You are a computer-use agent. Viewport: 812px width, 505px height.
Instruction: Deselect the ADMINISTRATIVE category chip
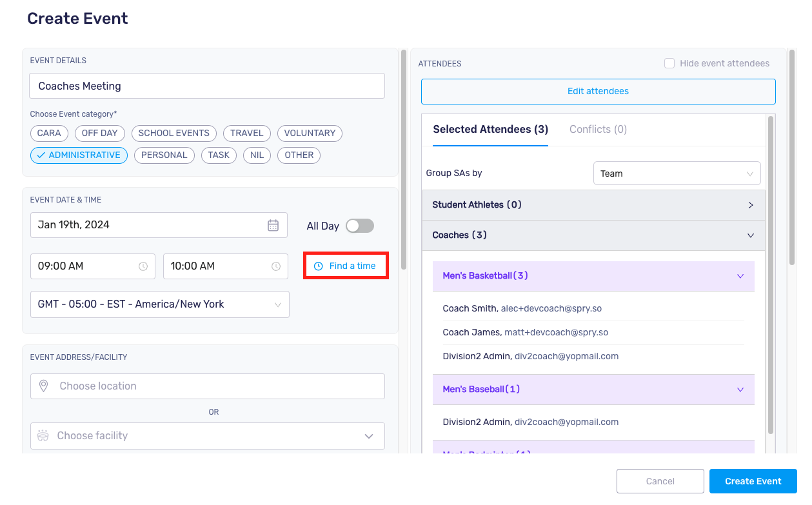[x=79, y=155]
